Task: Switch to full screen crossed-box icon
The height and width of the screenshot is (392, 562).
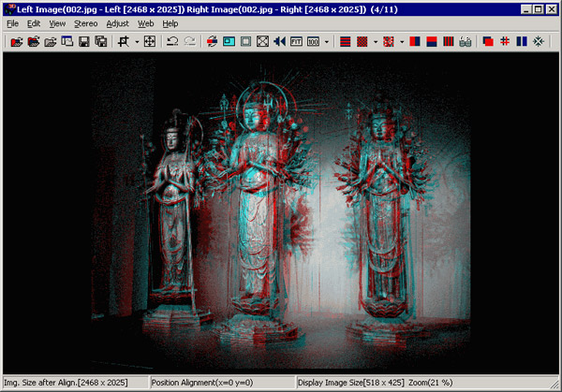Action: coord(262,41)
